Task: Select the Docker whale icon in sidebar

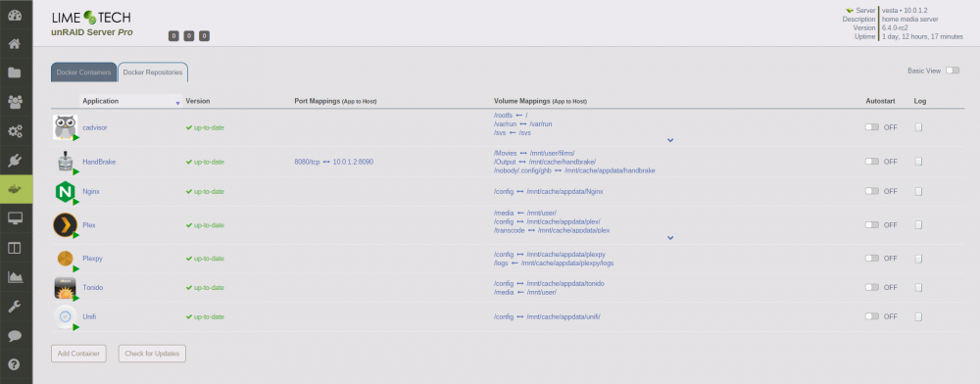Action: 17,189
